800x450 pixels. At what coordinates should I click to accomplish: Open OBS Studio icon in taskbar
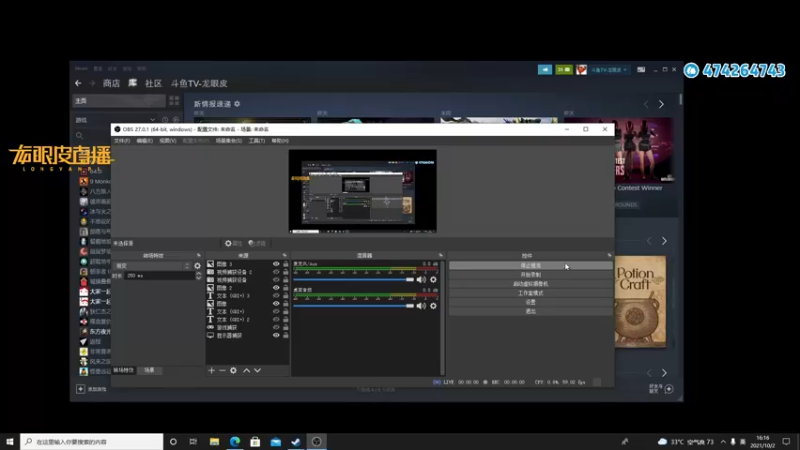coord(316,441)
